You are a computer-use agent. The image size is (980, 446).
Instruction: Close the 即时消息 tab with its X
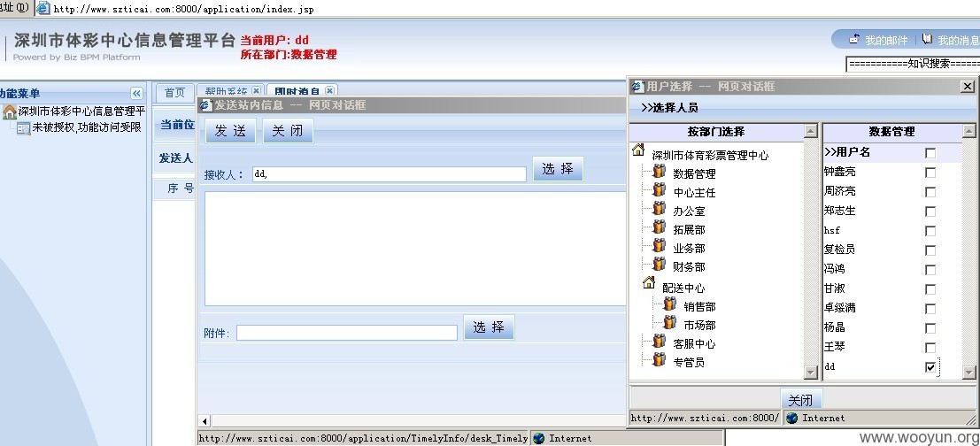click(x=330, y=90)
